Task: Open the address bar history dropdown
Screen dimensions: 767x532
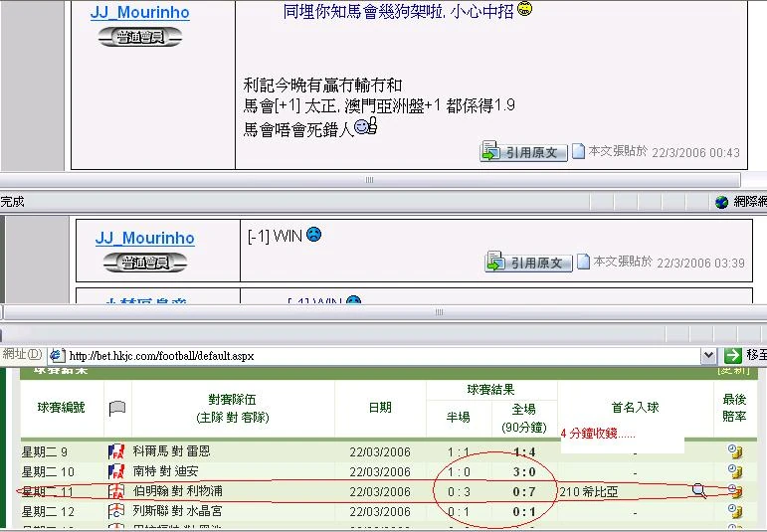Action: (708, 355)
